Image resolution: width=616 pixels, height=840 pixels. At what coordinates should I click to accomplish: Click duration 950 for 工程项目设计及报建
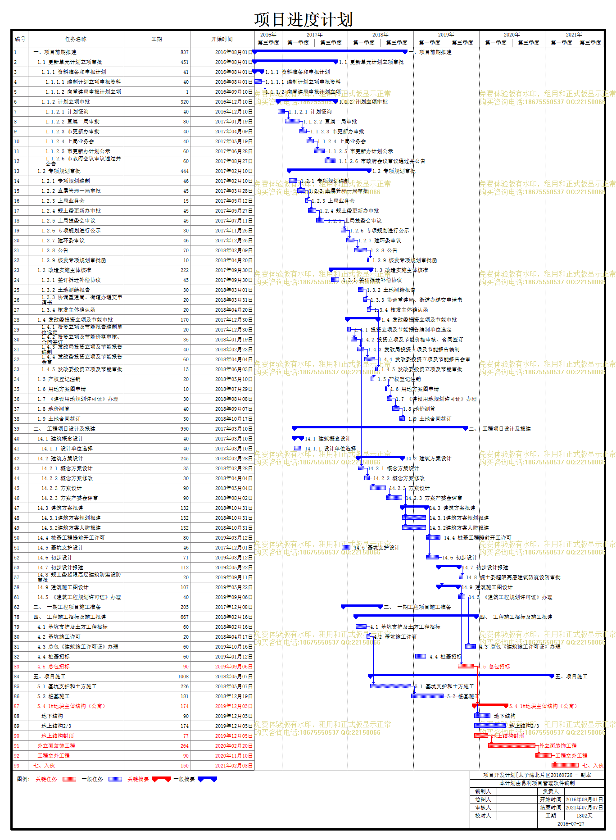(x=185, y=429)
